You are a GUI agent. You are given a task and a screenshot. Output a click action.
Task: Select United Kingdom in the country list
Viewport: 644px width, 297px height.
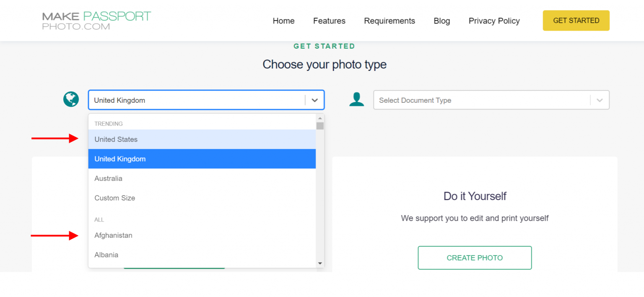point(202,159)
